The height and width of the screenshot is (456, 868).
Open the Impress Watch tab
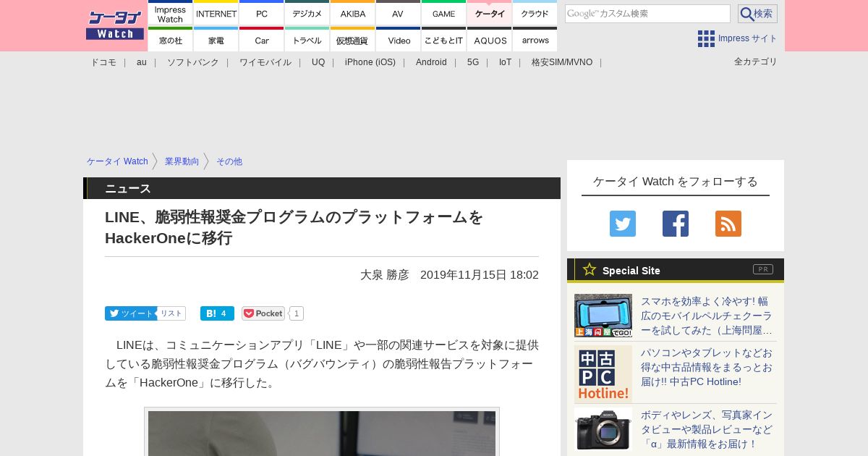pos(171,13)
